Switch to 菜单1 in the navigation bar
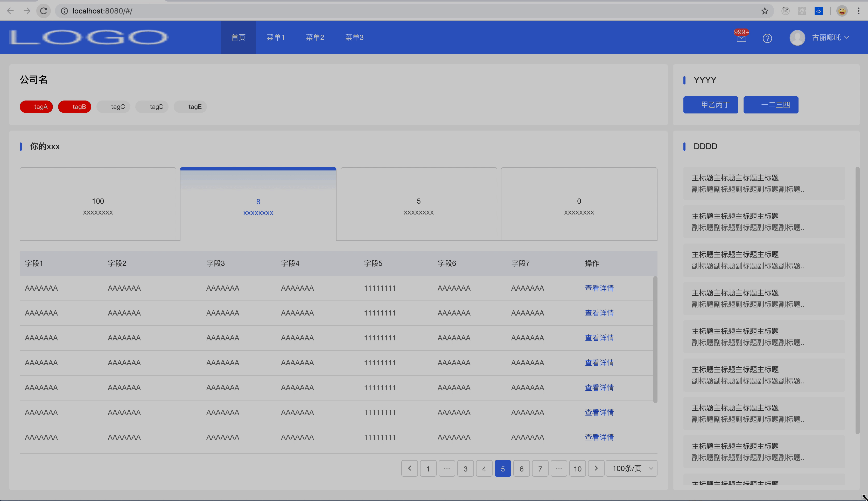Screen dimensions: 868x501 pos(275,37)
